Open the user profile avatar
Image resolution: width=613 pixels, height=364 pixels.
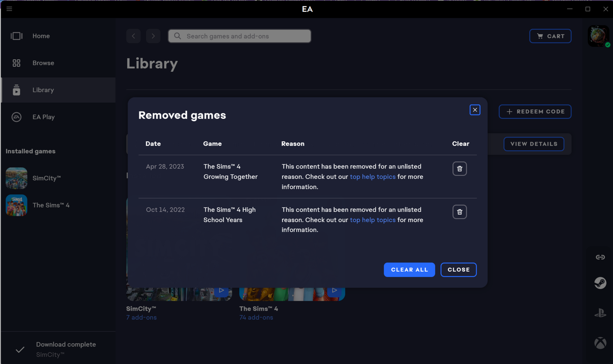click(x=599, y=36)
